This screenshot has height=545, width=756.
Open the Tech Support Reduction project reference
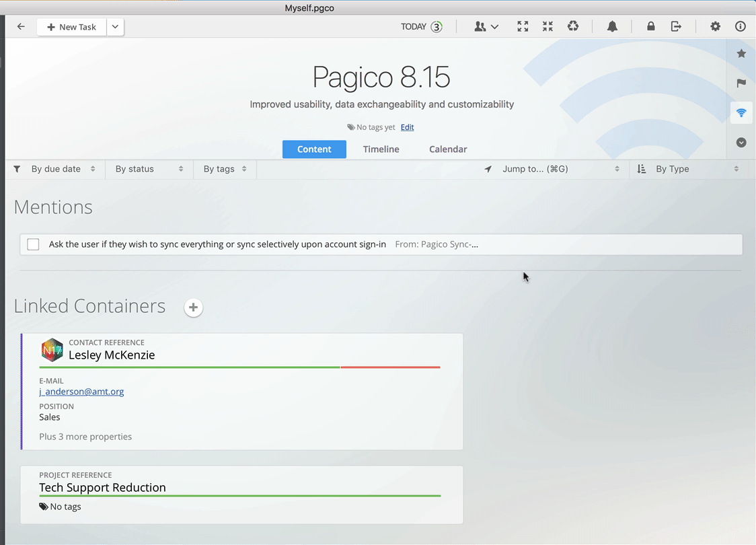(102, 488)
